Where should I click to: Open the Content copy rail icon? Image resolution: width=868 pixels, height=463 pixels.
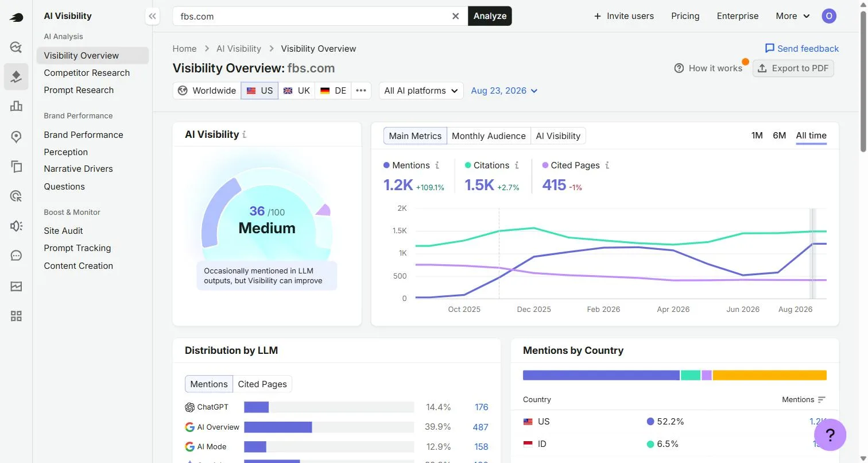[16, 167]
